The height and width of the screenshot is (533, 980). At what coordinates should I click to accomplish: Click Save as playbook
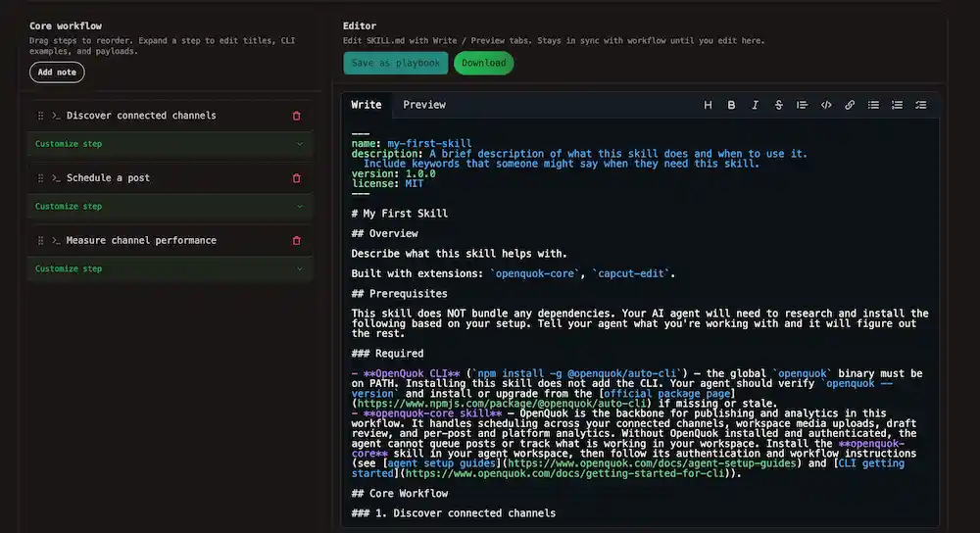click(396, 63)
